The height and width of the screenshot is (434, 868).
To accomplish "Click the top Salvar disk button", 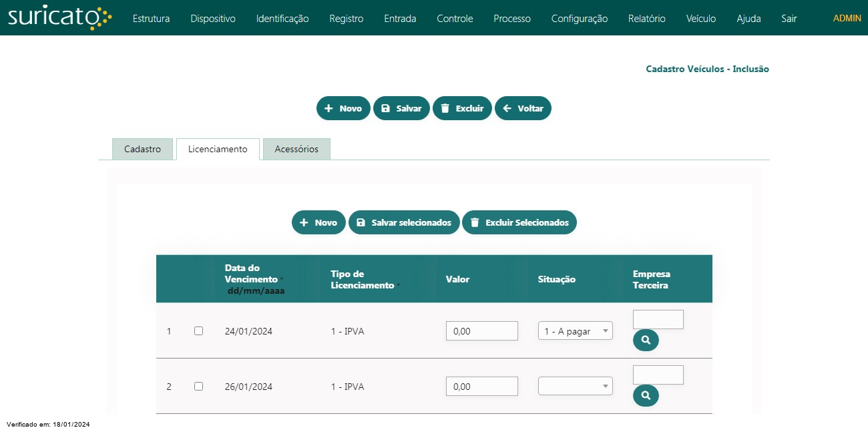I will [x=401, y=108].
